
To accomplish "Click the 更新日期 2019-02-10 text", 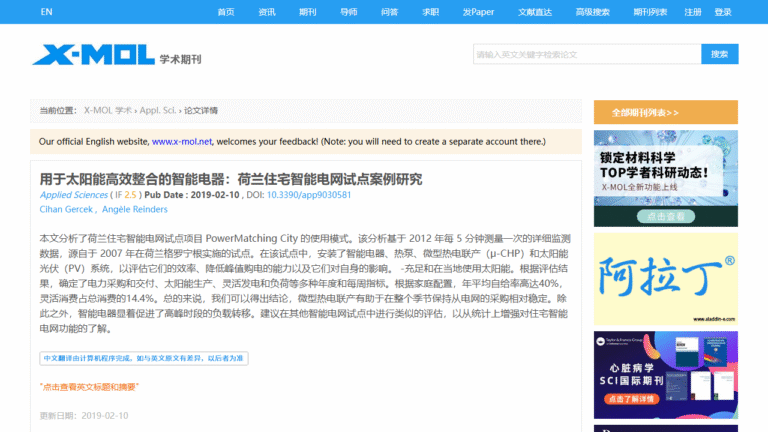I will click(84, 416).
